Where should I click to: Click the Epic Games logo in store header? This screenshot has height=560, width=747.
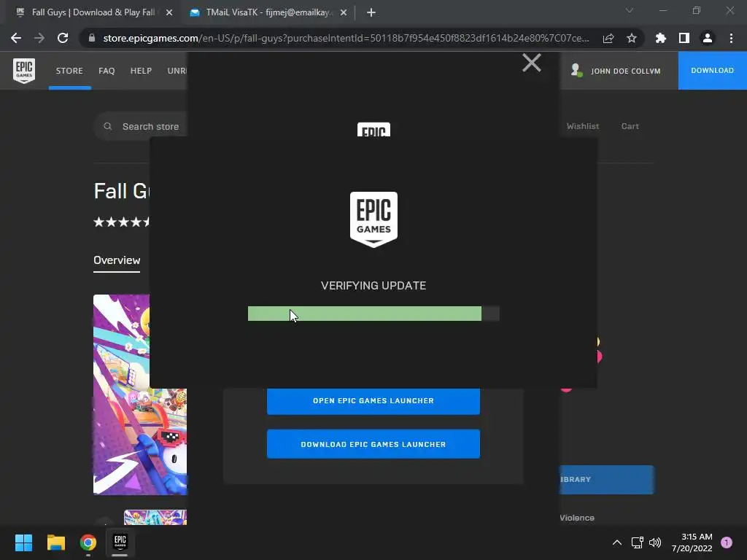tap(24, 71)
